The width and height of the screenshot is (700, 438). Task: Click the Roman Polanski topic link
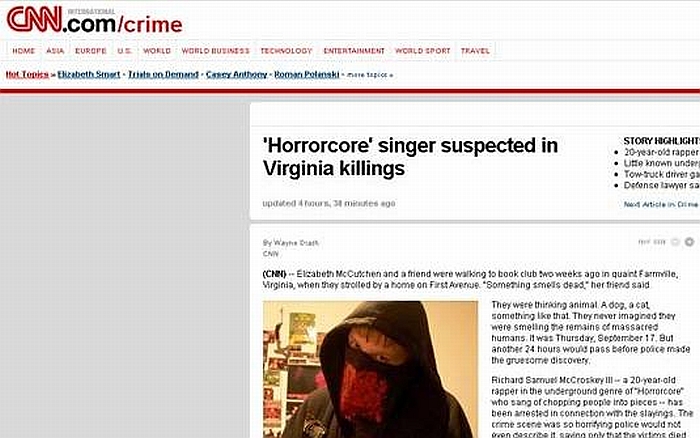click(307, 75)
